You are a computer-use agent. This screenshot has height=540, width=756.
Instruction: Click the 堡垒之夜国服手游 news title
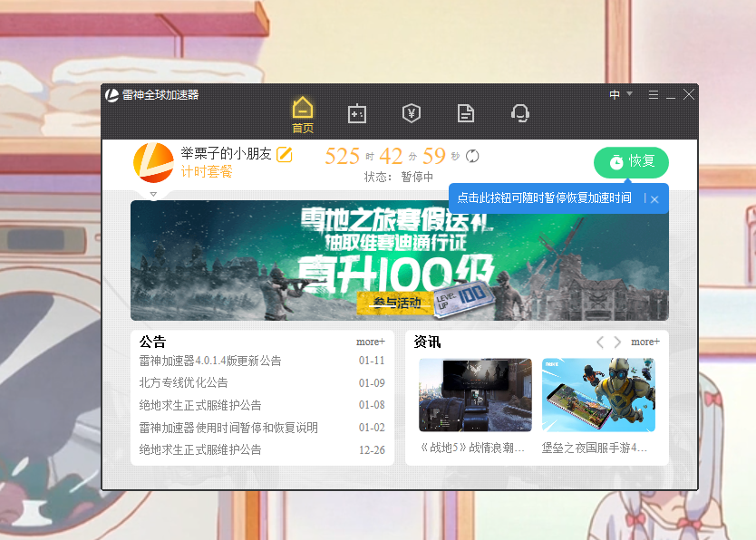click(594, 448)
